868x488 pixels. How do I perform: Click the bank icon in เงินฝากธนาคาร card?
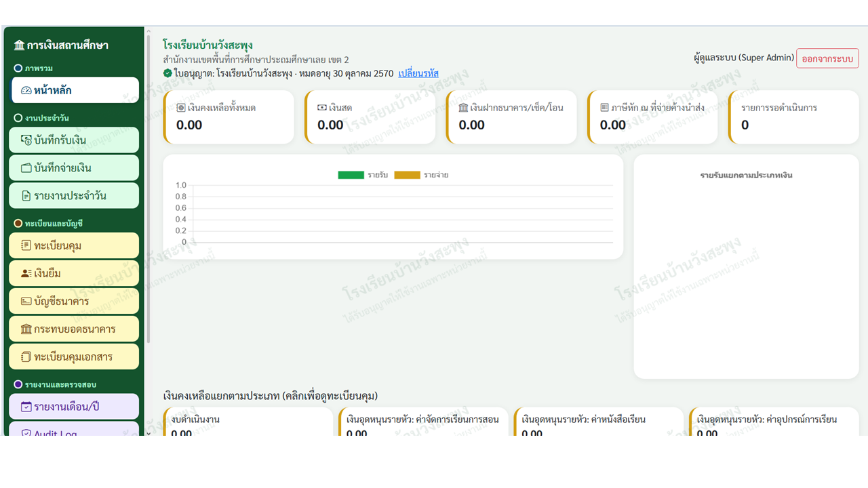[x=463, y=108]
